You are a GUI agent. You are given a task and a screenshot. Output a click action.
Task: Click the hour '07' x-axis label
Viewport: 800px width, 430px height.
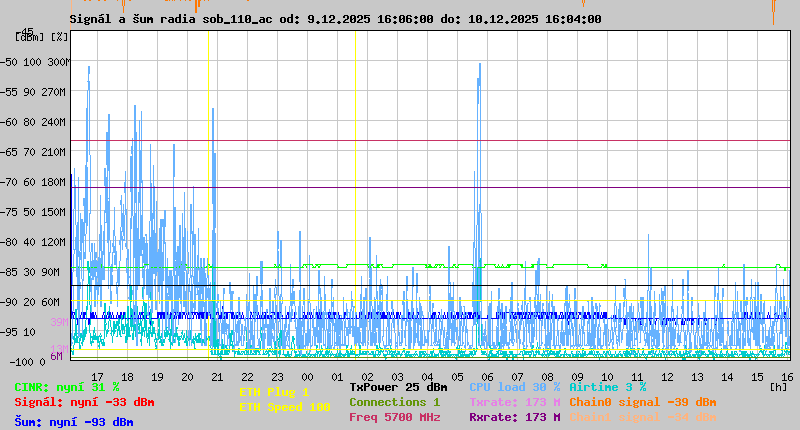pos(517,377)
